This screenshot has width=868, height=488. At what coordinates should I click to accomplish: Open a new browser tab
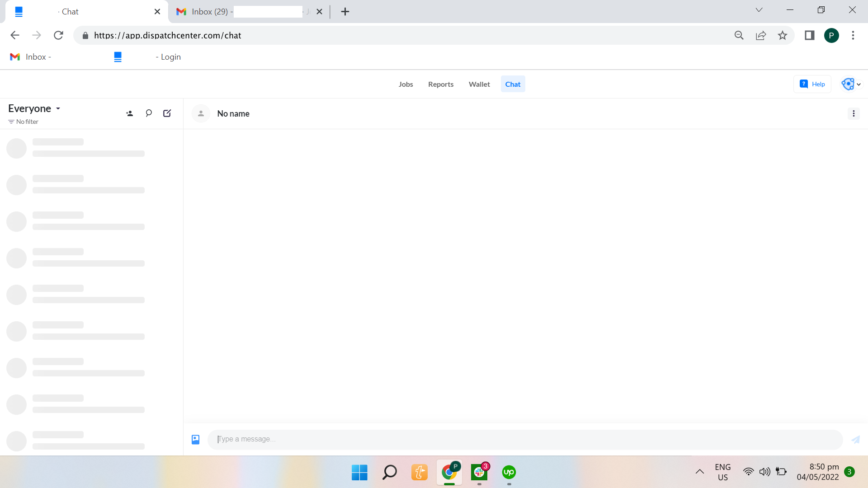click(345, 12)
